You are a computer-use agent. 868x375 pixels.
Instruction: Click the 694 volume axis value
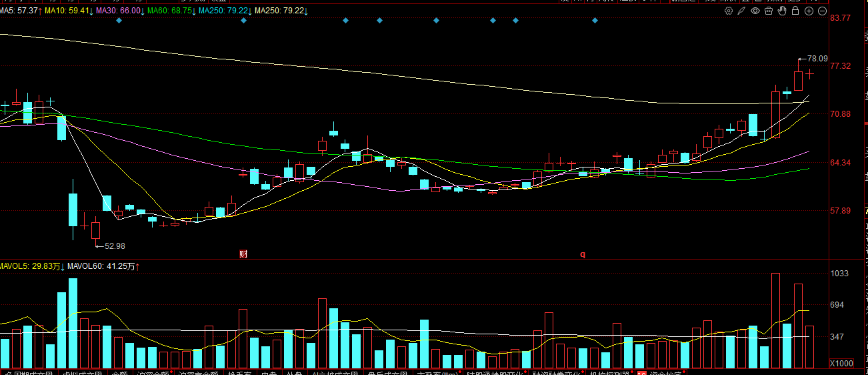coord(837,305)
